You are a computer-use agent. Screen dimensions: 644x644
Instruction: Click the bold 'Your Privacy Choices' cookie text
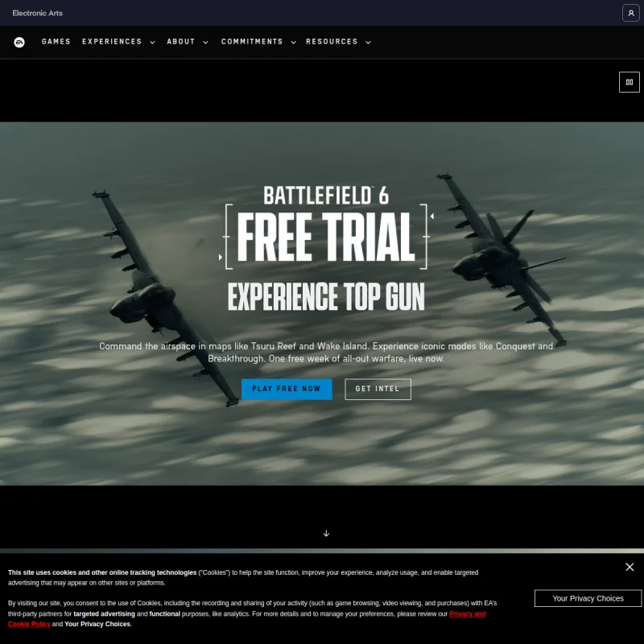97,624
